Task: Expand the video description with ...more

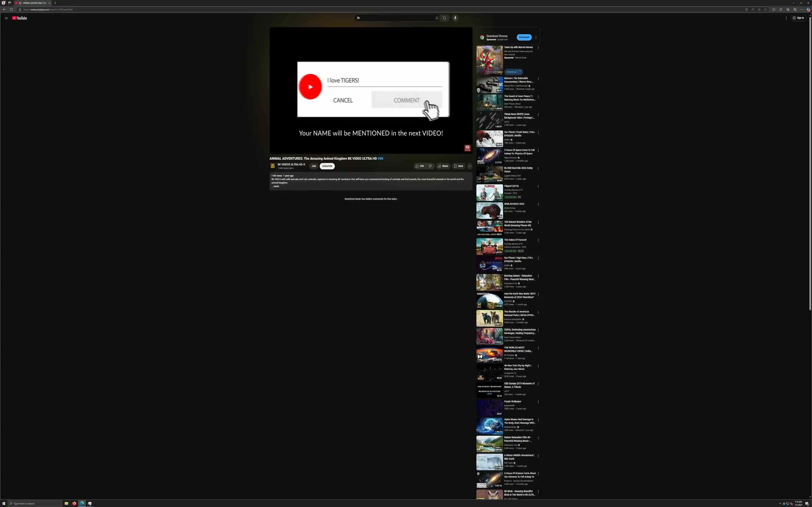Action: tap(275, 186)
